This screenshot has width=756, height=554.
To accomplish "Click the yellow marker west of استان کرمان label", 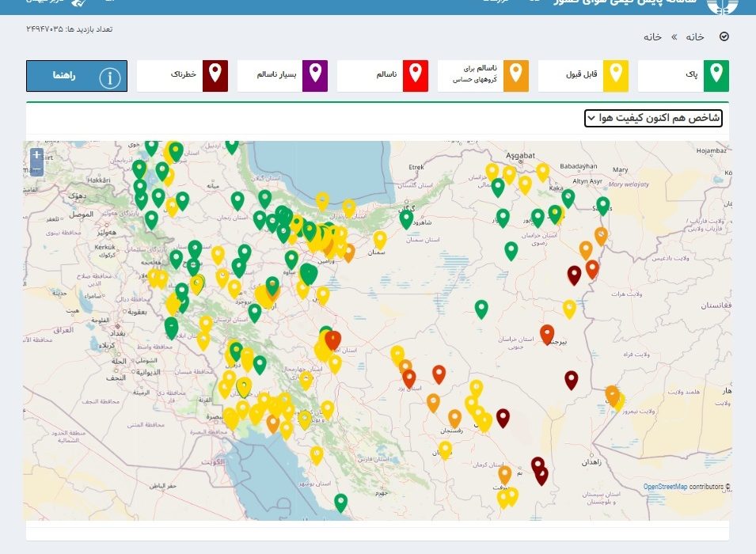I will click(x=445, y=450).
